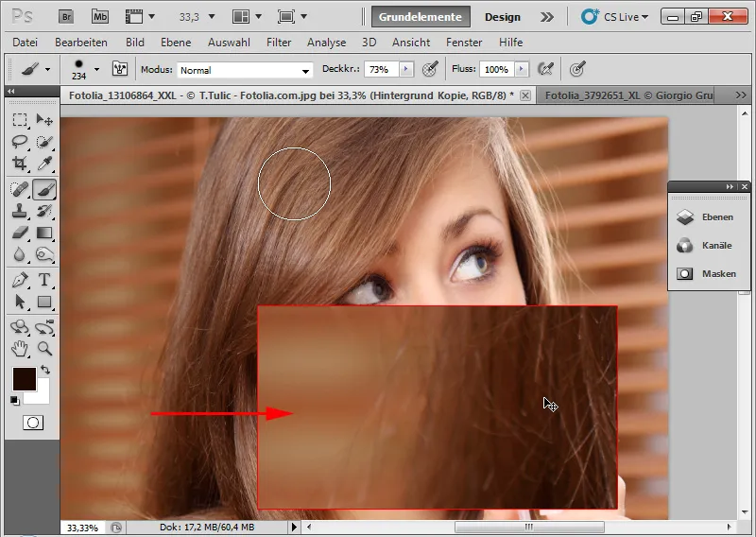Select the Path Selection tool
This screenshot has width=756, height=537.
click(19, 302)
